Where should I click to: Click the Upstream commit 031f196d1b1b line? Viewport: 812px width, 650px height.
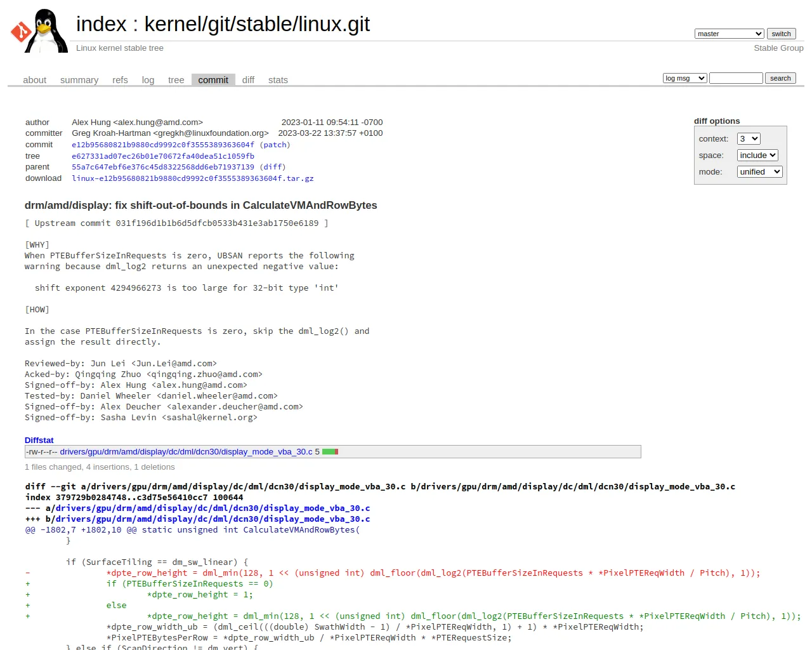point(176,223)
